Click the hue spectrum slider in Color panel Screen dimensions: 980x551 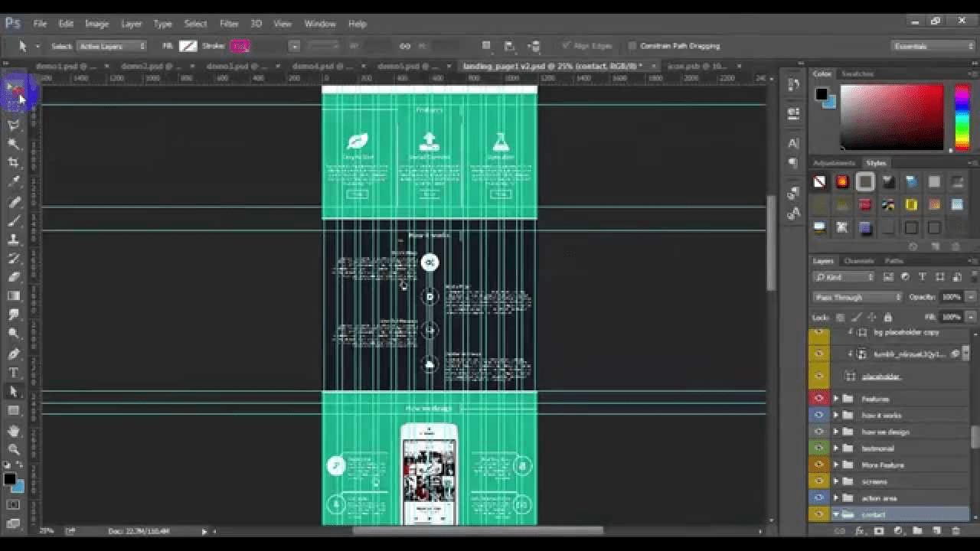(962, 117)
